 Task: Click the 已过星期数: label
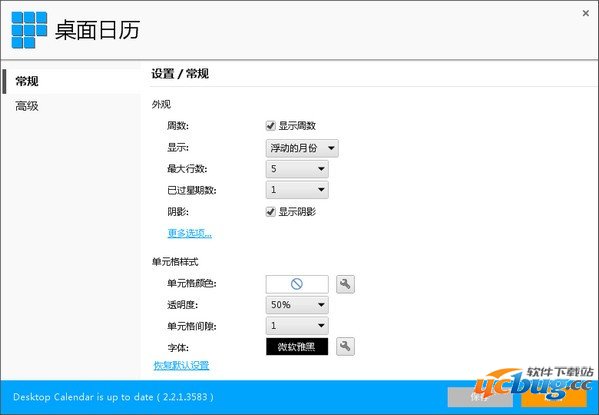pyautogui.click(x=192, y=190)
